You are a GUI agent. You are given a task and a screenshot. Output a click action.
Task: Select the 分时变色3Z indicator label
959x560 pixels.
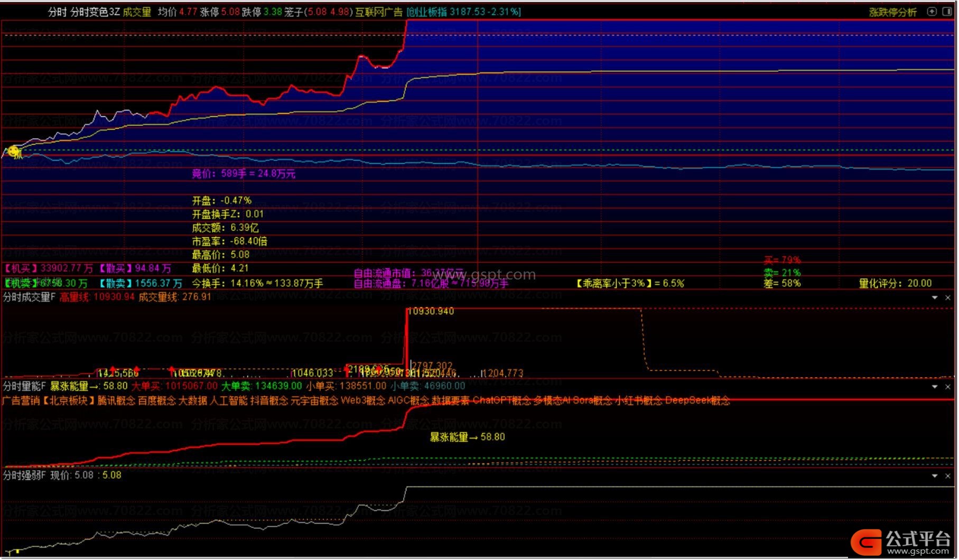pos(95,12)
